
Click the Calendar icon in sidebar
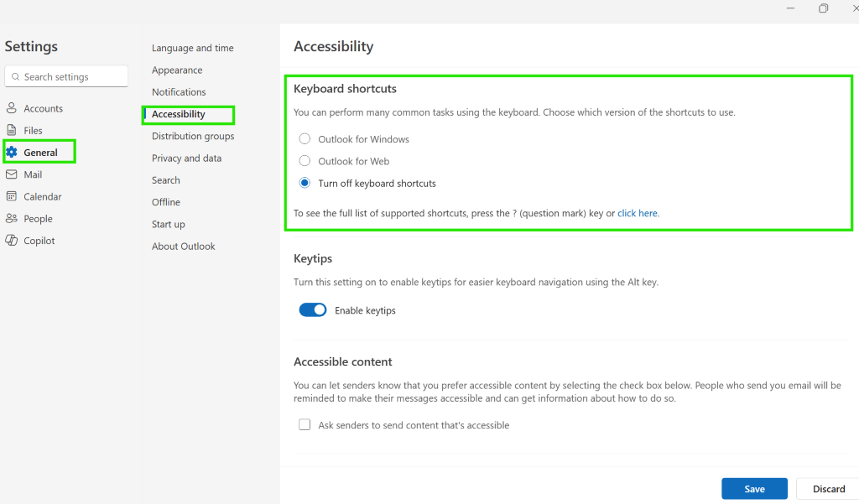pos(12,196)
